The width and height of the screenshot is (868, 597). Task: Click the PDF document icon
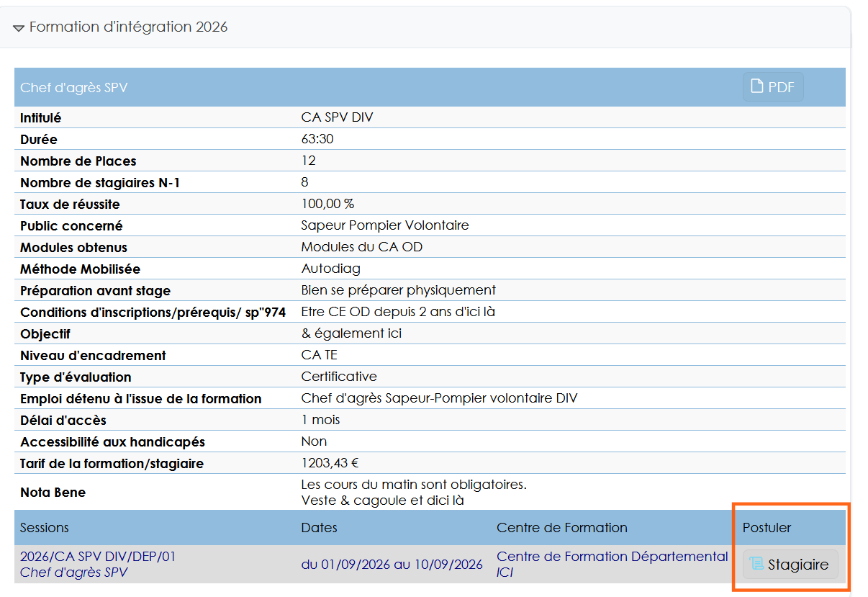tap(756, 87)
